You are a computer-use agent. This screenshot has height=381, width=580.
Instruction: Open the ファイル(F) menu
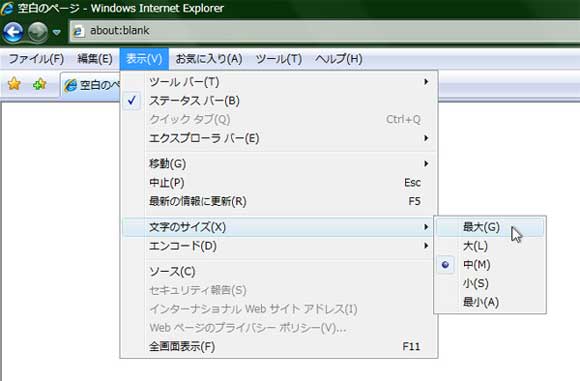coord(36,59)
